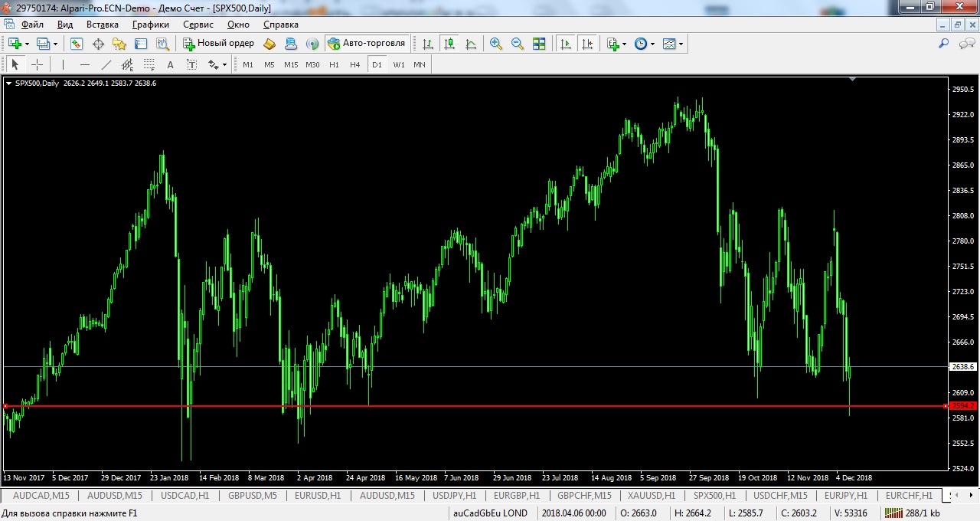Zoom out the chart with the magnifier-minus icon
The width and height of the screenshot is (980, 521).
click(x=518, y=44)
